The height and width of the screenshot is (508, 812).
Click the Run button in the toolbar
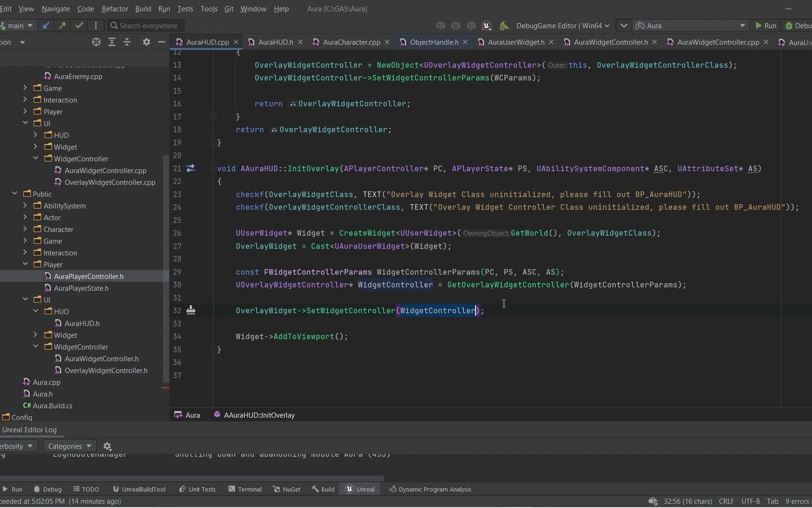point(766,25)
